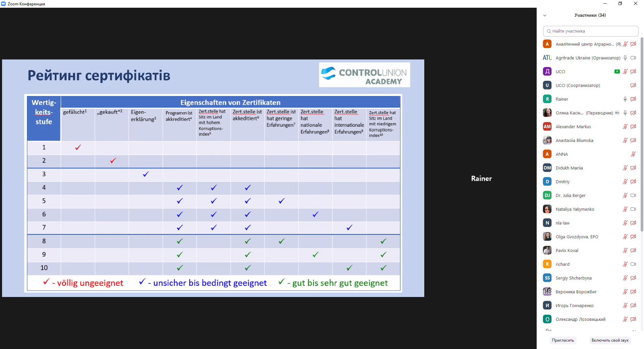Click the orange A avatar of Аналітичний центр
The width and height of the screenshot is (644, 349).
(x=547, y=44)
